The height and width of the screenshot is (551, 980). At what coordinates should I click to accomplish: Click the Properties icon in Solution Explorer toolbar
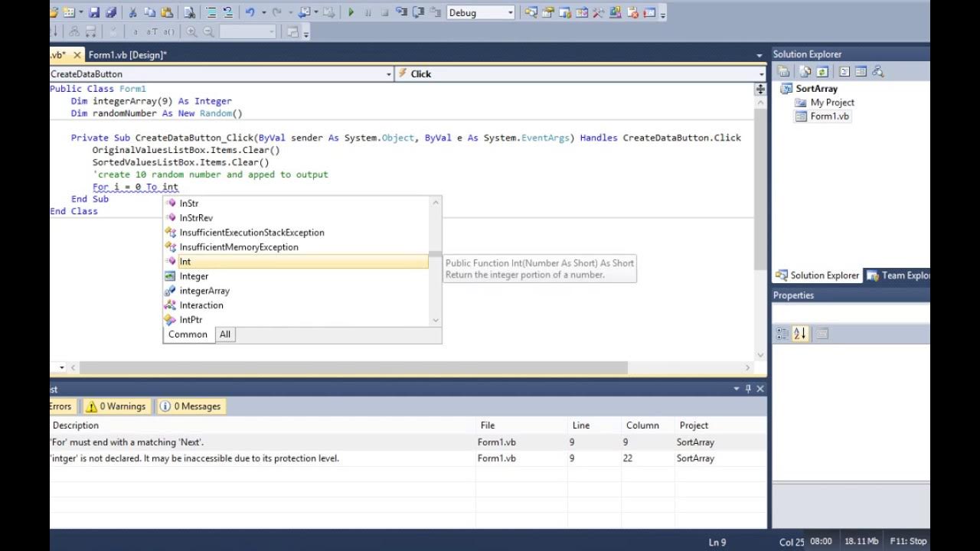pos(784,72)
